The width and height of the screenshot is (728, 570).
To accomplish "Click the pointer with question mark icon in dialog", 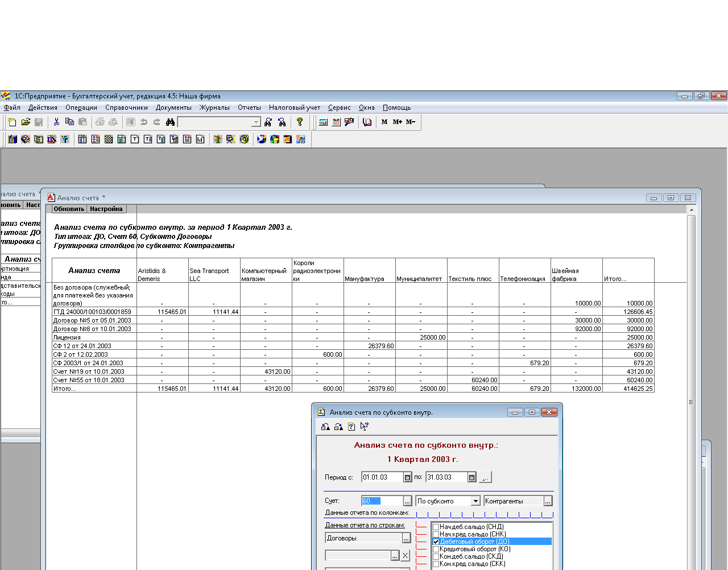I will coord(365,427).
